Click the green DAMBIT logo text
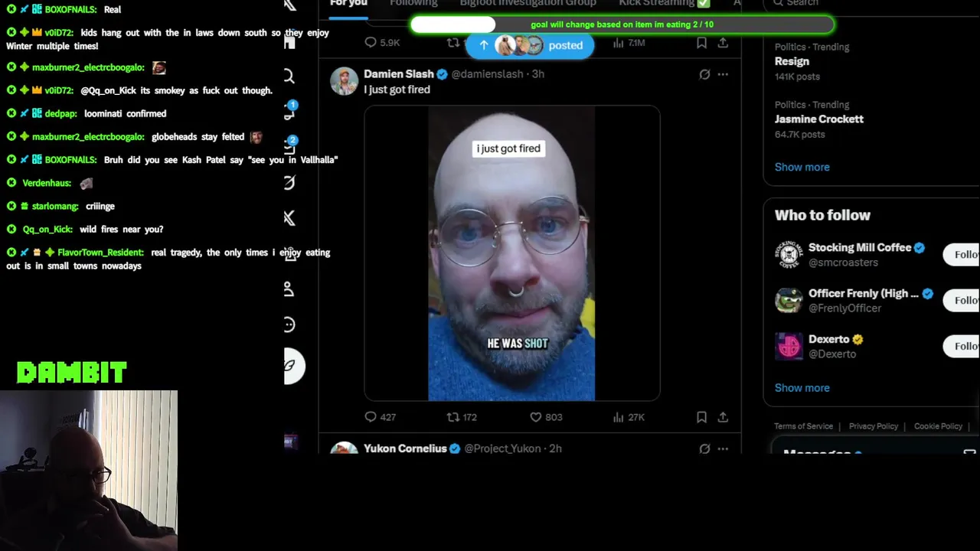The image size is (980, 551). tap(72, 373)
